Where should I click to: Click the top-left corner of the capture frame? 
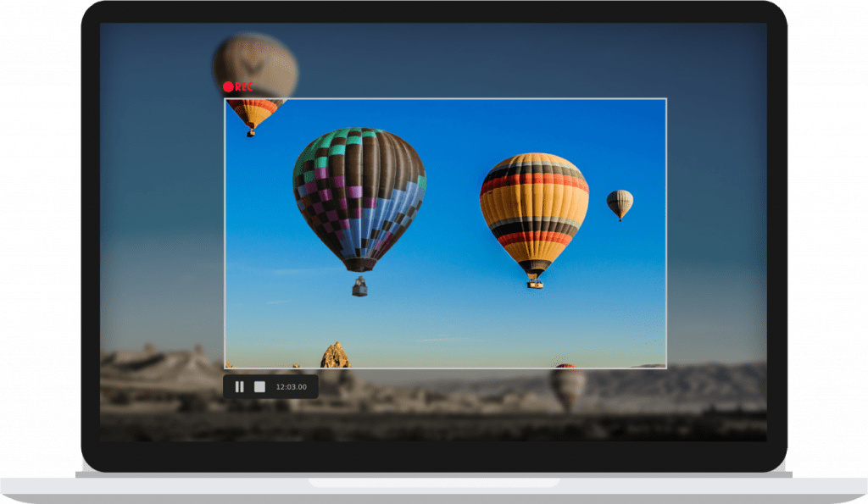point(225,99)
